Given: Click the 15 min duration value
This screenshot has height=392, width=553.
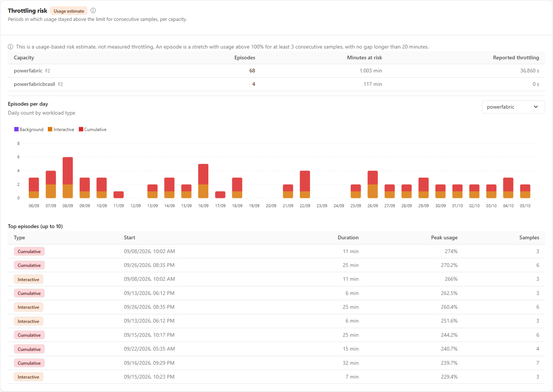Looking at the screenshot, I should [351, 349].
